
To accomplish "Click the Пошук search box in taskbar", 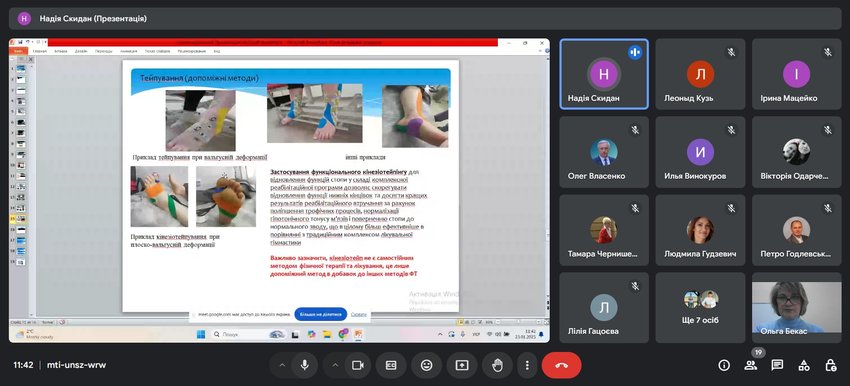I will point(249,334).
